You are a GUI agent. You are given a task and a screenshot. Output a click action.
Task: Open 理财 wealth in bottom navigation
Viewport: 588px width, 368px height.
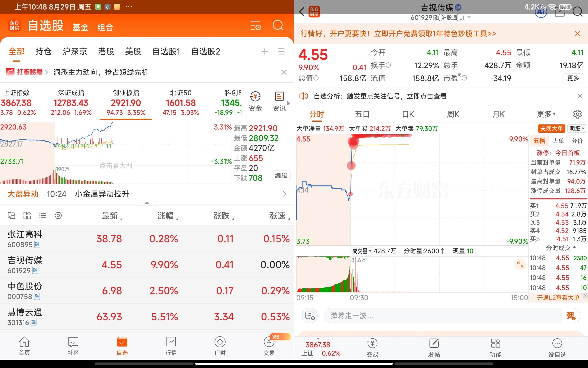tap(220, 346)
